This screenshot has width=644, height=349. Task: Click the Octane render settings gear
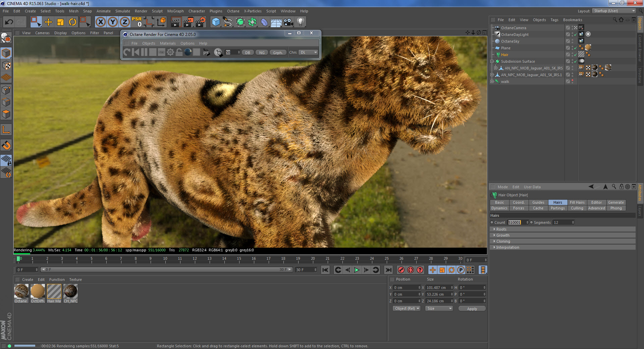coord(170,52)
